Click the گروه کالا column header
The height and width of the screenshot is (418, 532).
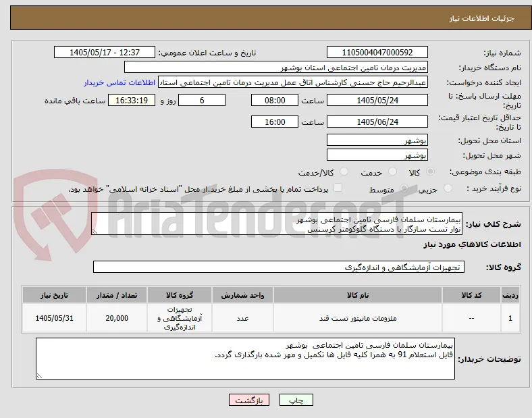point(180,295)
